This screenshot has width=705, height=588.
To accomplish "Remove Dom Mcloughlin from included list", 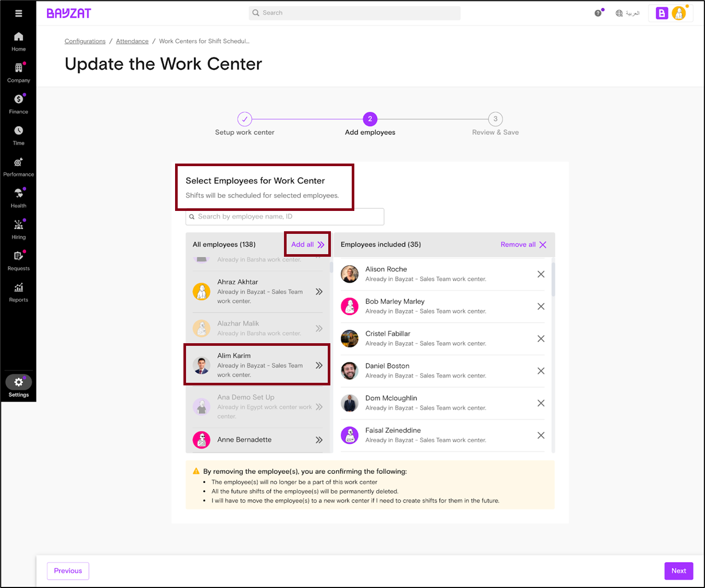I will [541, 403].
